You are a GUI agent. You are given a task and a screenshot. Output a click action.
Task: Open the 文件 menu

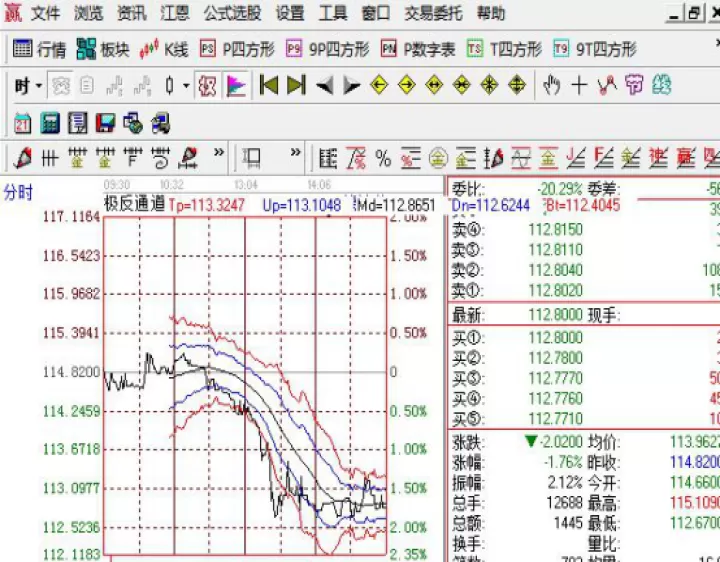point(45,13)
